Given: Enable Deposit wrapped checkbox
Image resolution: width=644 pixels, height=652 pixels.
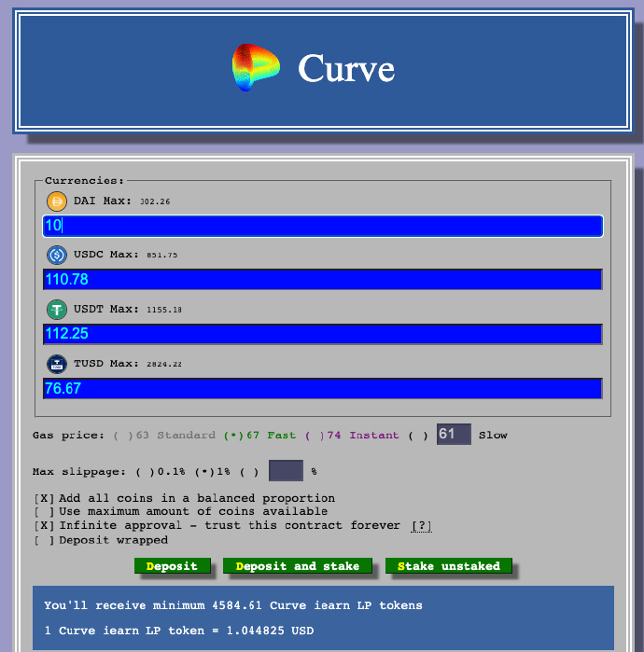Looking at the screenshot, I should coord(44,540).
